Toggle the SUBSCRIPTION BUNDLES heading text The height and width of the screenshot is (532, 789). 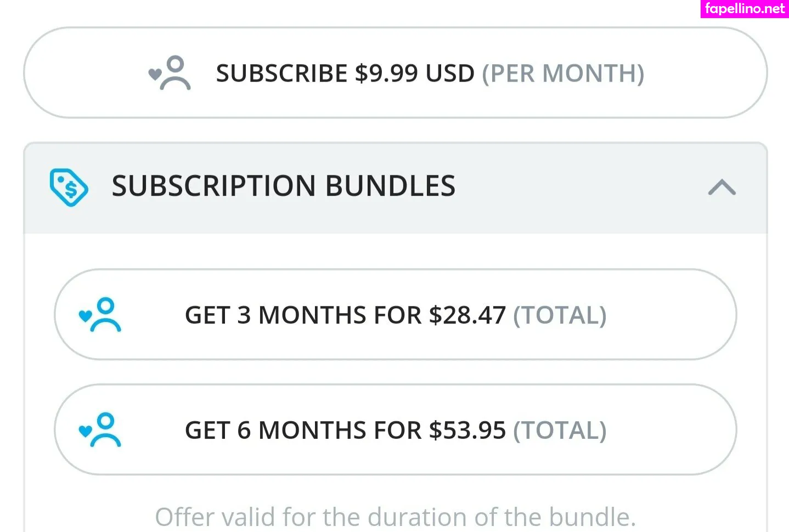[x=284, y=186]
